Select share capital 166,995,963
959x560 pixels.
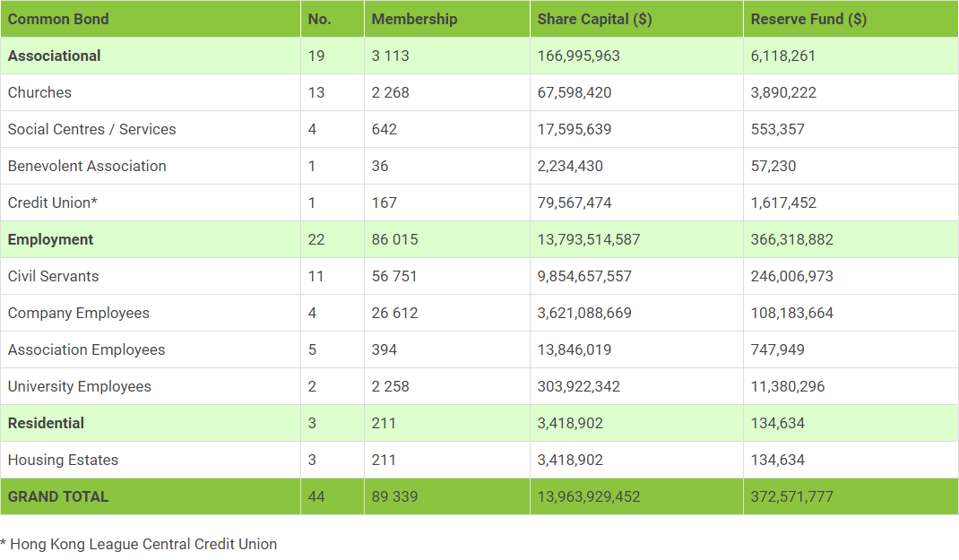(x=579, y=56)
